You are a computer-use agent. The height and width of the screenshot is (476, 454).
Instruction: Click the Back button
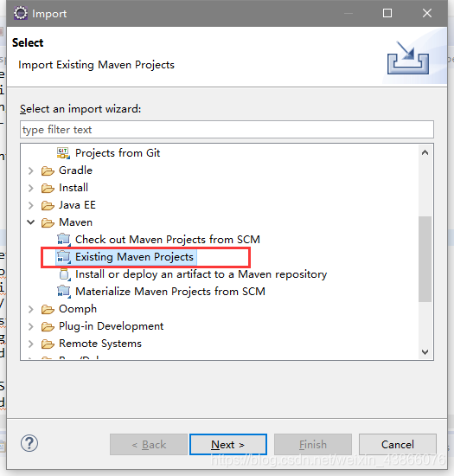(149, 445)
